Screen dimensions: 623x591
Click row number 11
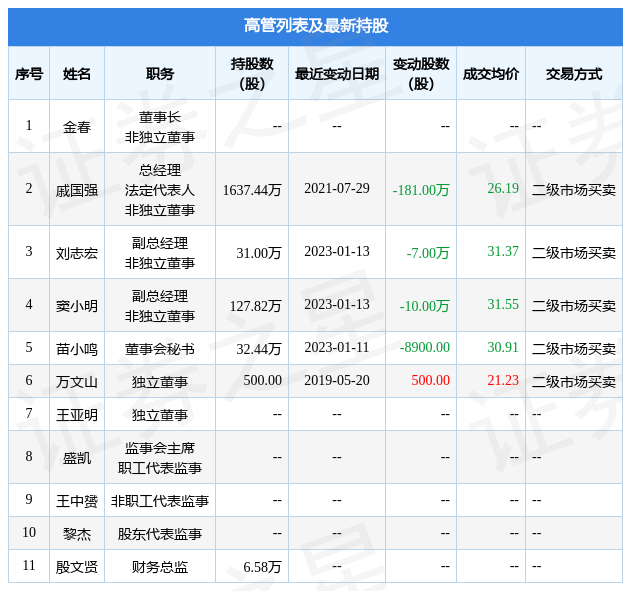point(29,566)
